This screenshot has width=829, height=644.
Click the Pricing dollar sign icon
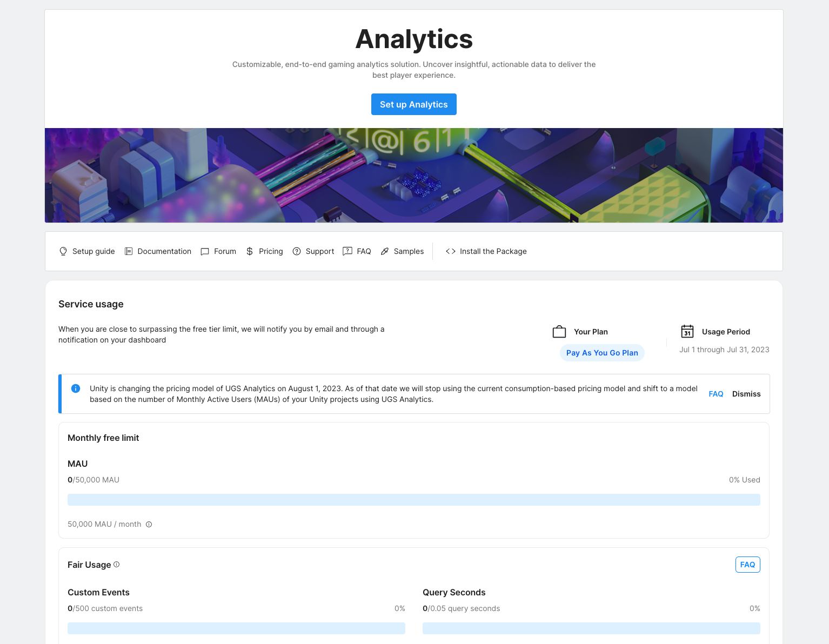pyautogui.click(x=250, y=251)
